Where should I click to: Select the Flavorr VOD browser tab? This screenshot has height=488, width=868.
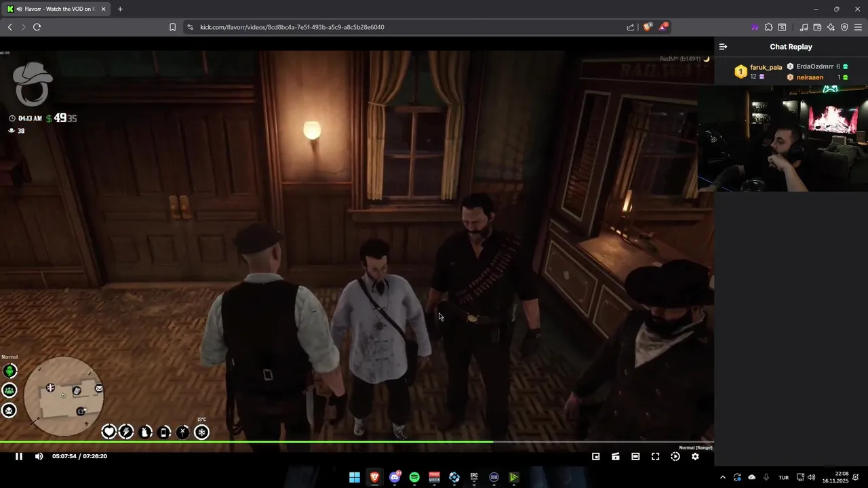click(56, 9)
